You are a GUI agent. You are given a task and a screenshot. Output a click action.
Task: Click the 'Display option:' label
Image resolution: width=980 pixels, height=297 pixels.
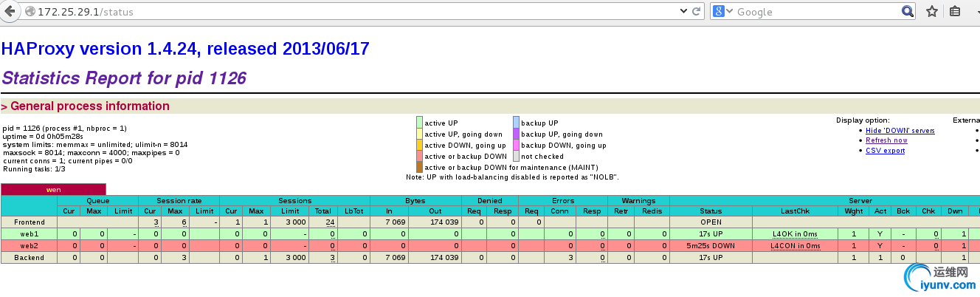(863, 120)
